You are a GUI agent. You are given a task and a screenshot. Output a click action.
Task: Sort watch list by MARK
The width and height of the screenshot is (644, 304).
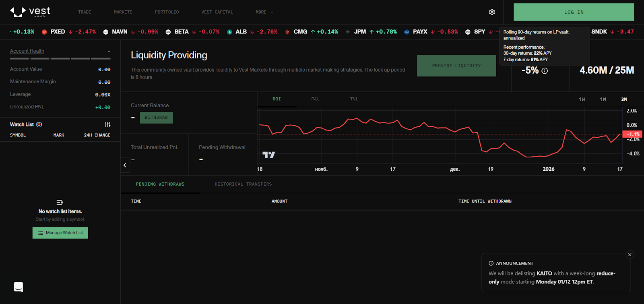click(x=59, y=135)
